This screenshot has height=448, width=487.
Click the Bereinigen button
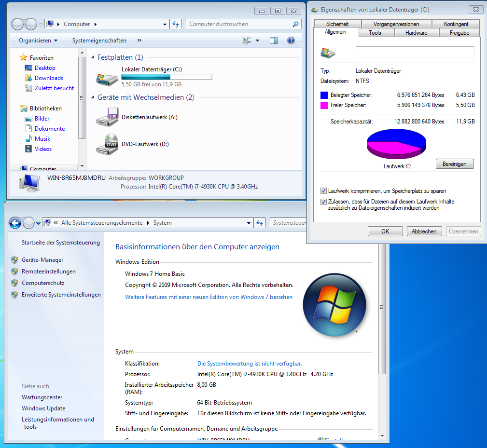click(455, 164)
